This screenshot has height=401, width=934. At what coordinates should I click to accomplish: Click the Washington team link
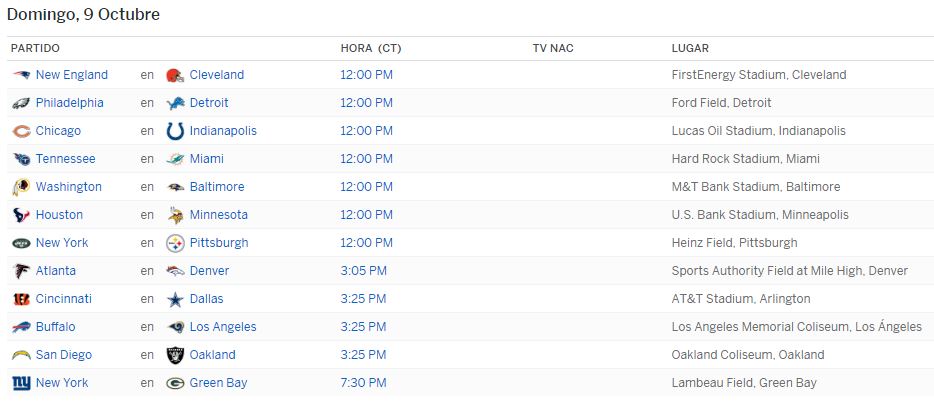point(69,187)
